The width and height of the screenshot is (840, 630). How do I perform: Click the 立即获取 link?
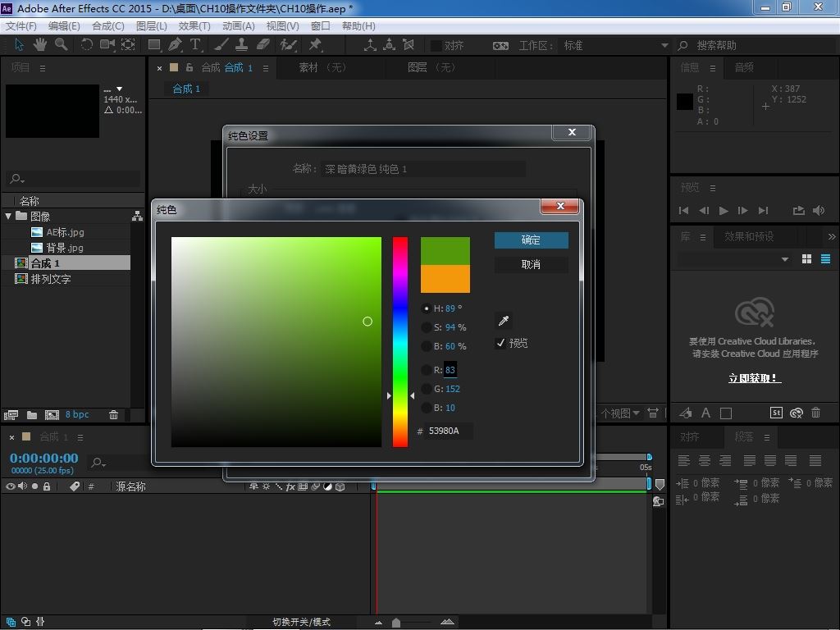point(755,377)
